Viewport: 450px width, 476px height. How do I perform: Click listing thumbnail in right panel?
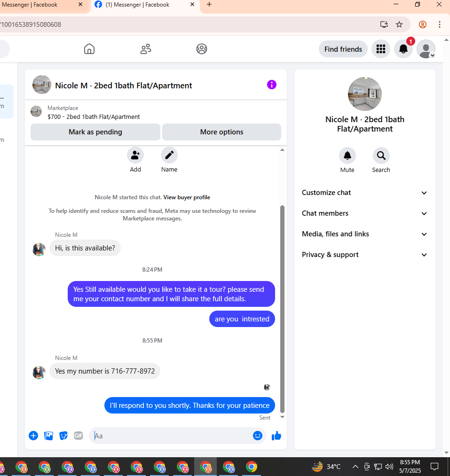(x=364, y=94)
